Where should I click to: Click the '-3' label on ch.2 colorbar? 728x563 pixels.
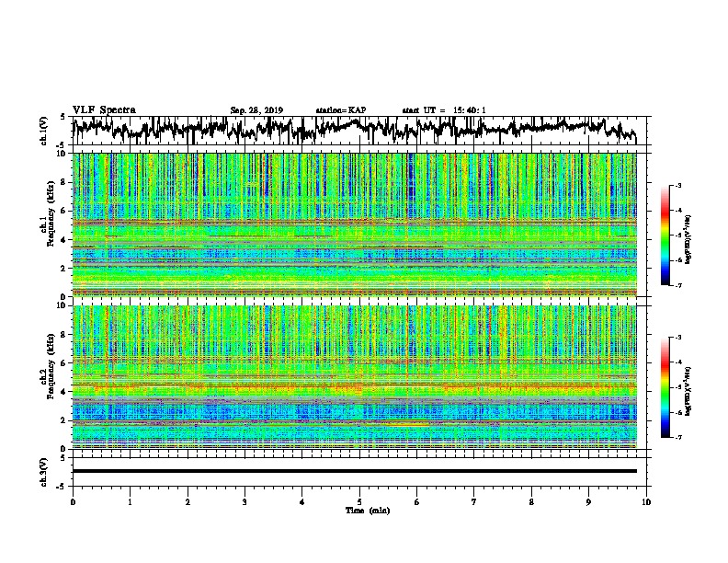point(677,337)
